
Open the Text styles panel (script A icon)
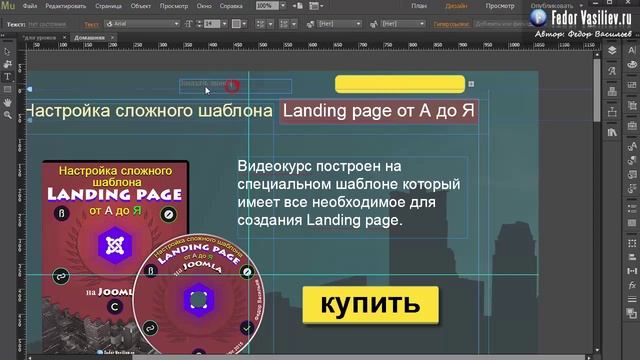(612, 71)
